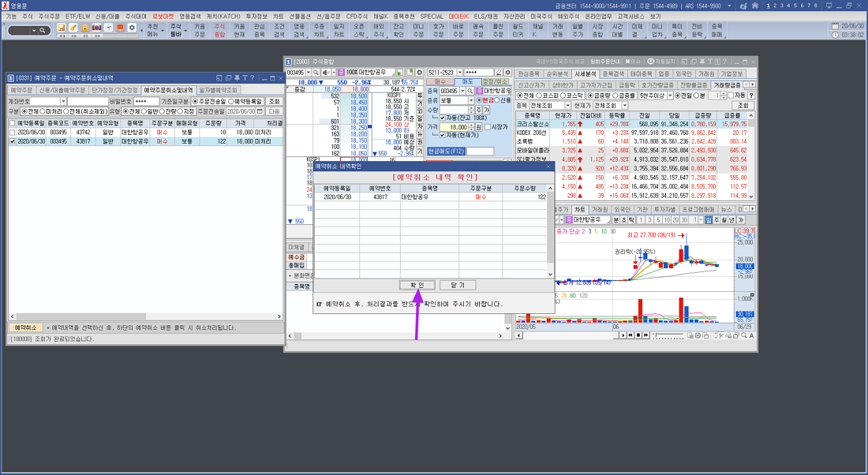The image size is (868, 475).
Task: Click the 조회 button in the ranking panel
Action: [x=743, y=105]
